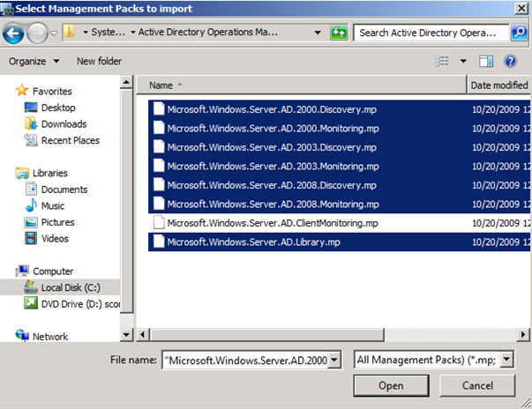
Task: Select Microsoft.Windows.Server.AD.2008.Monitoring.mp
Action: pyautogui.click(x=339, y=204)
